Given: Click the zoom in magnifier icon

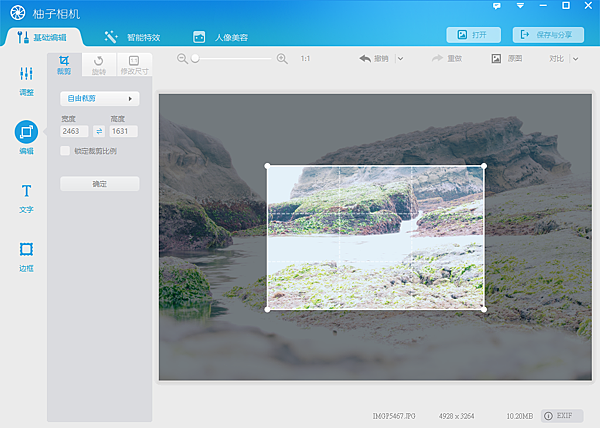Looking at the screenshot, I should pos(282,59).
